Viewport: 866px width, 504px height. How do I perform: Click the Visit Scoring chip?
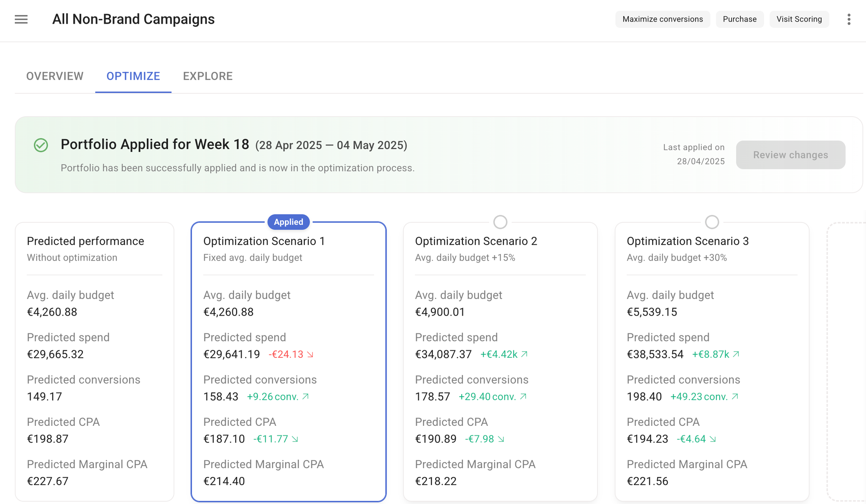[x=799, y=19]
